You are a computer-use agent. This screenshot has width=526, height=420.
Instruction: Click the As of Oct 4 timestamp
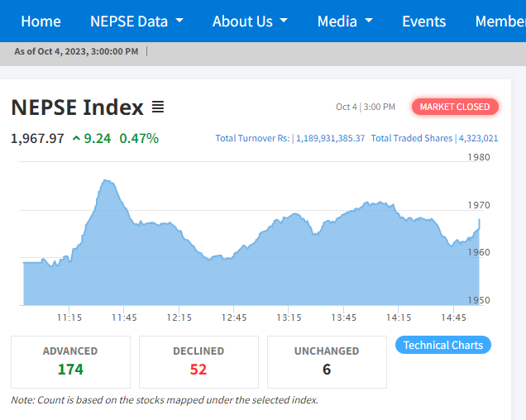(x=76, y=51)
